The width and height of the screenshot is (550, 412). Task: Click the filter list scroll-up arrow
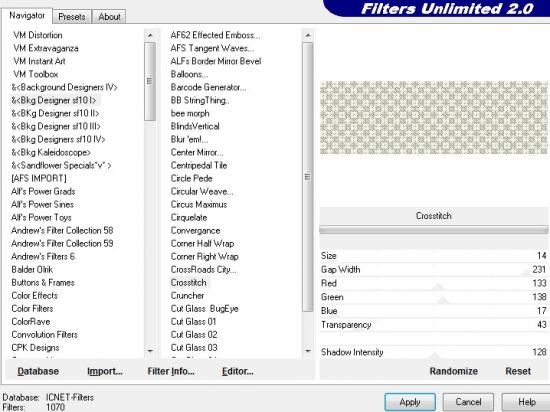308,35
